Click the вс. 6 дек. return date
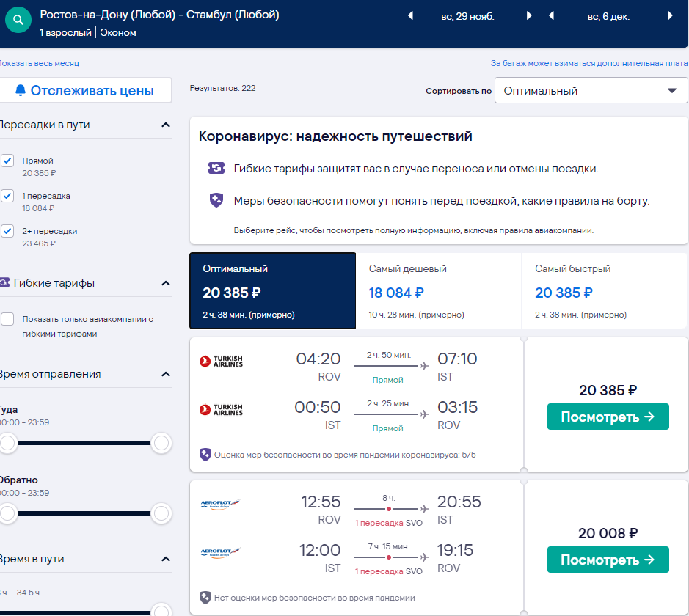Image resolution: width=689 pixels, height=616 pixels. pos(608,17)
